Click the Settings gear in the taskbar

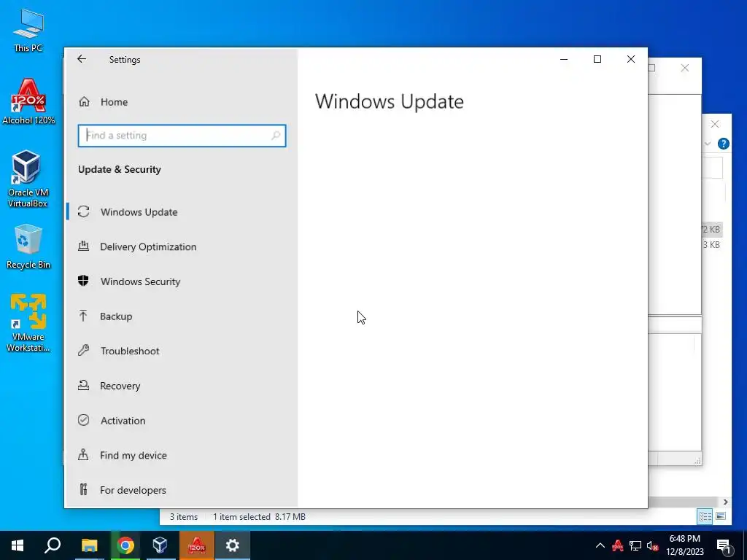(x=233, y=545)
